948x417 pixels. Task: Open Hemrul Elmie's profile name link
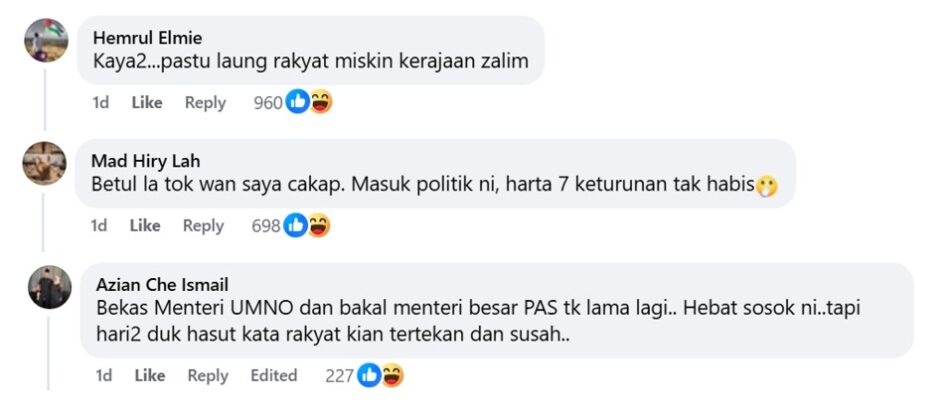click(147, 37)
